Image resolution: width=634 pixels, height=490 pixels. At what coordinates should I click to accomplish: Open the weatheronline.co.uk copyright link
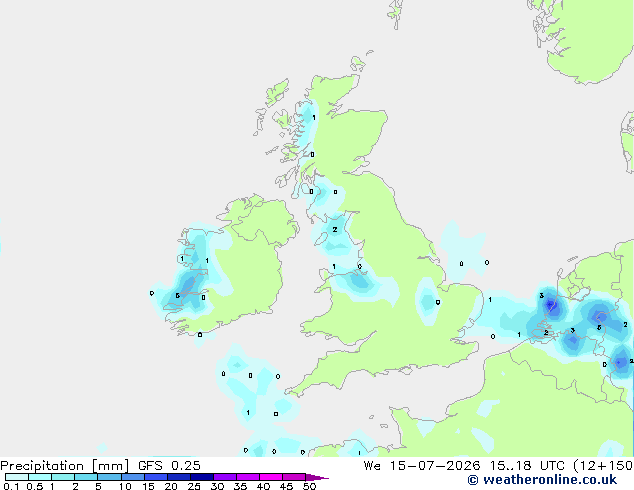pos(542,480)
